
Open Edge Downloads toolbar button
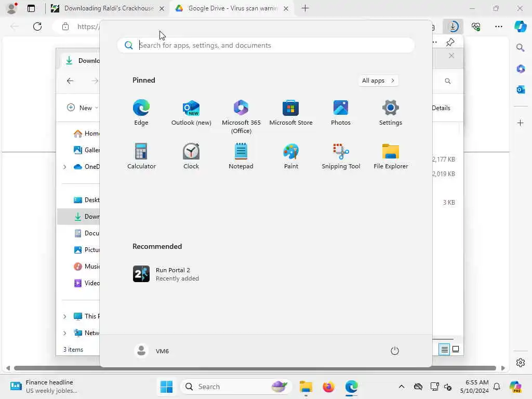click(x=453, y=26)
